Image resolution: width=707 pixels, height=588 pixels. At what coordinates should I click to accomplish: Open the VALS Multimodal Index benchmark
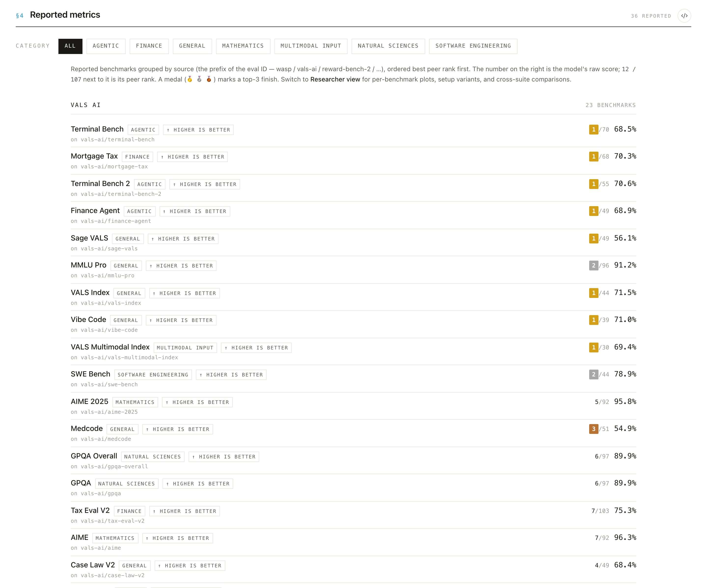coord(353,352)
